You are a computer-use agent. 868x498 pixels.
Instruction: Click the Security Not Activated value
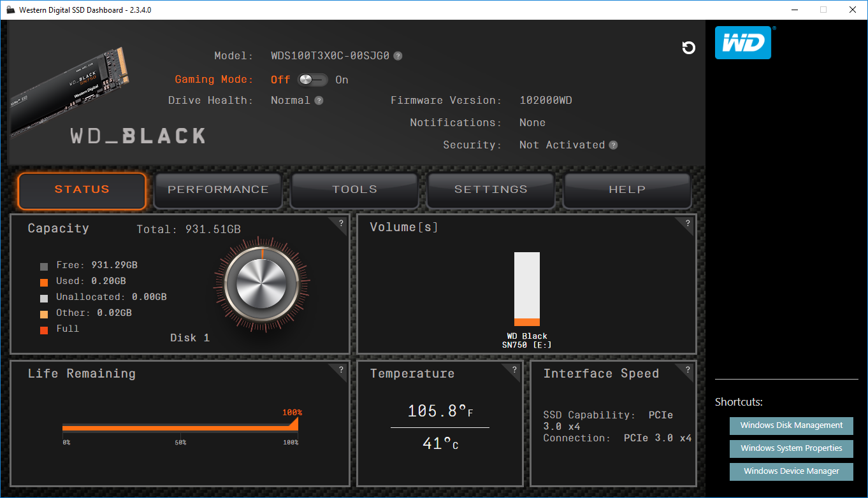tap(562, 145)
